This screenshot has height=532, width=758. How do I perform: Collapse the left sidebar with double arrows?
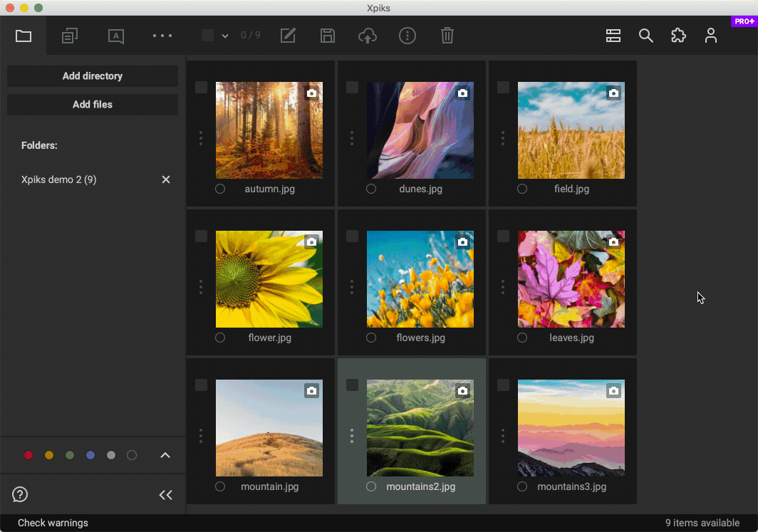tap(165, 494)
